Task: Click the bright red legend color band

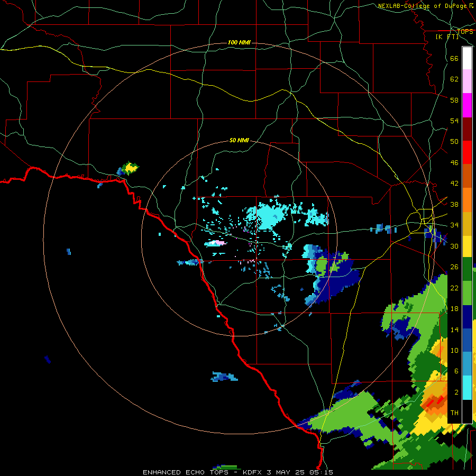Action: pyautogui.click(x=467, y=153)
